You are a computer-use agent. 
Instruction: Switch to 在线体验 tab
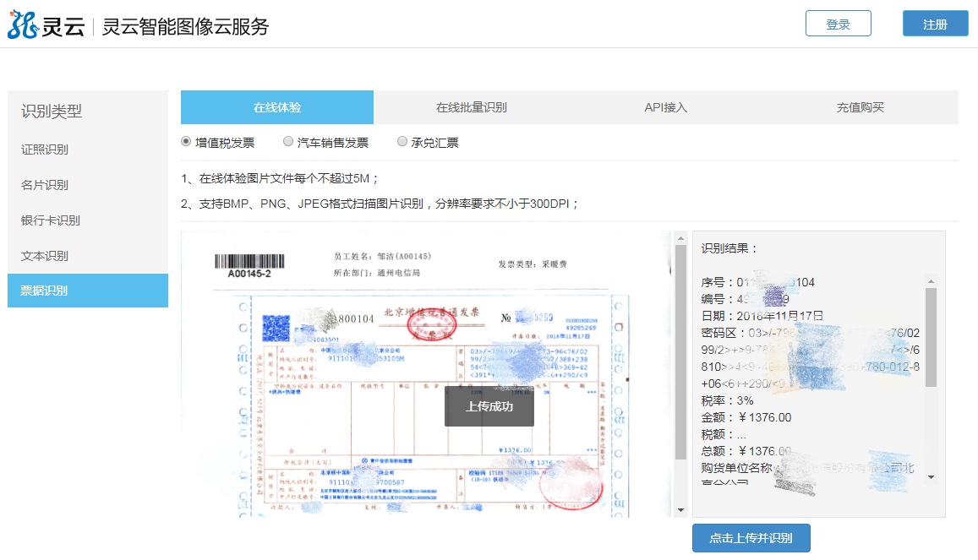click(x=277, y=107)
